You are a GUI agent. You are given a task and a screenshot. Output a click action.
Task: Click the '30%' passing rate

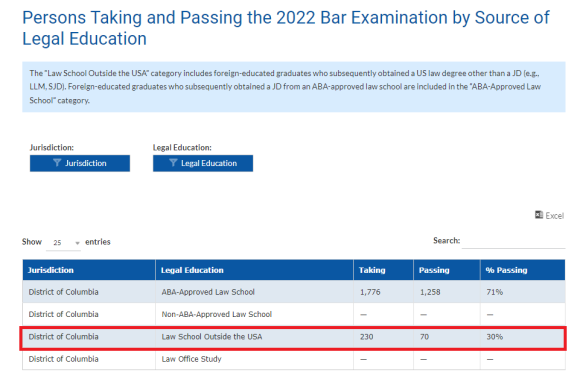495,337
